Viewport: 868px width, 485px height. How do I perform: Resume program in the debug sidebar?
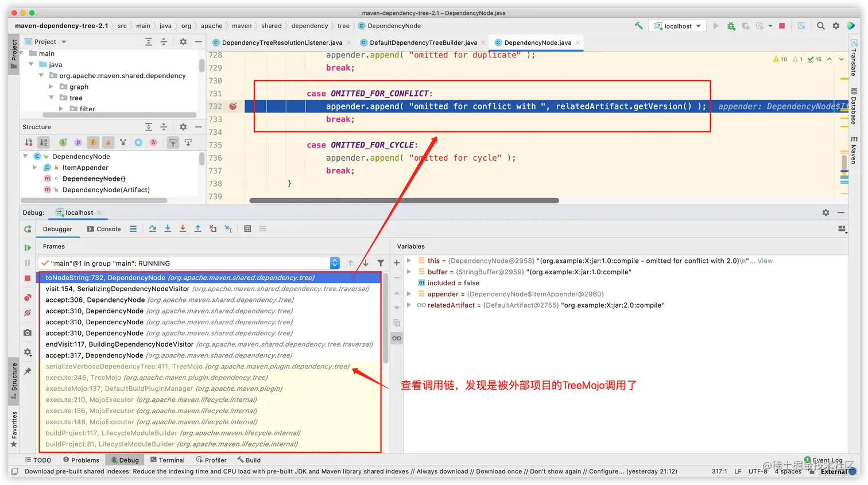(28, 248)
